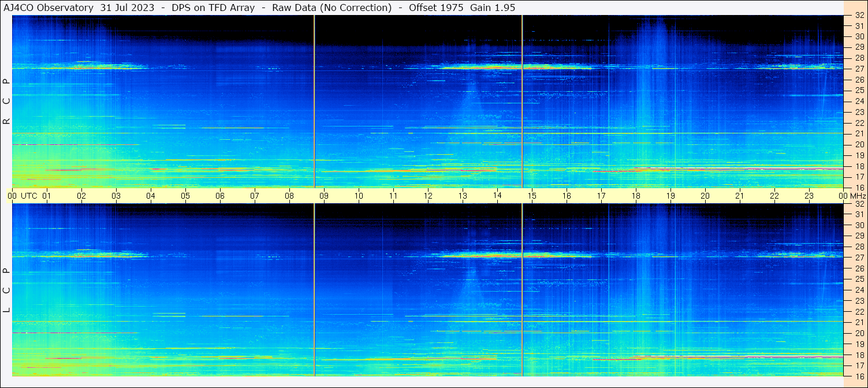Screen dimensions: 868x388
Task: Click the 24 MHz label of RCP panel
Action: tap(859, 101)
